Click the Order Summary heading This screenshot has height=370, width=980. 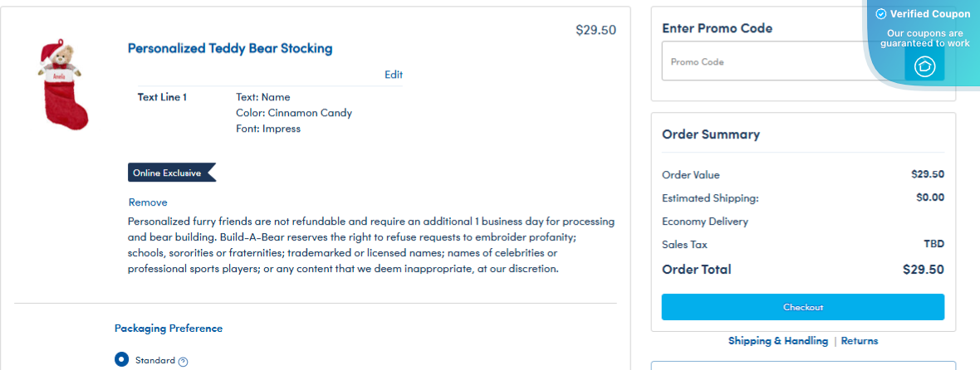click(711, 134)
